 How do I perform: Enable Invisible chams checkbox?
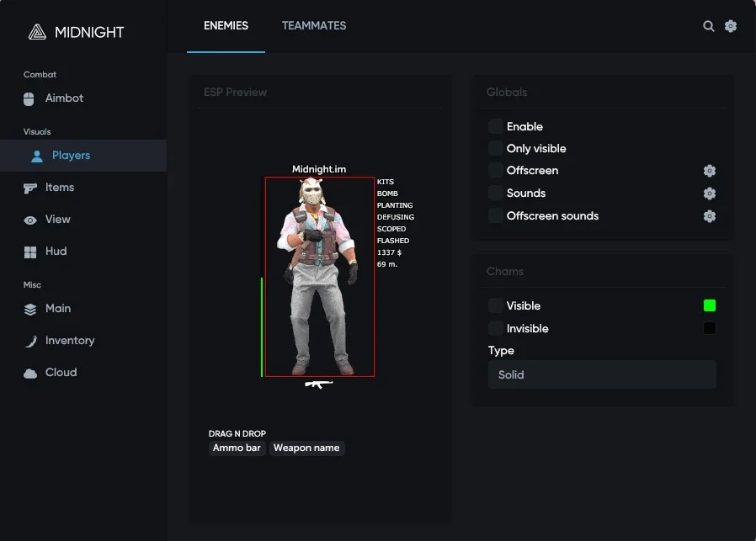495,328
